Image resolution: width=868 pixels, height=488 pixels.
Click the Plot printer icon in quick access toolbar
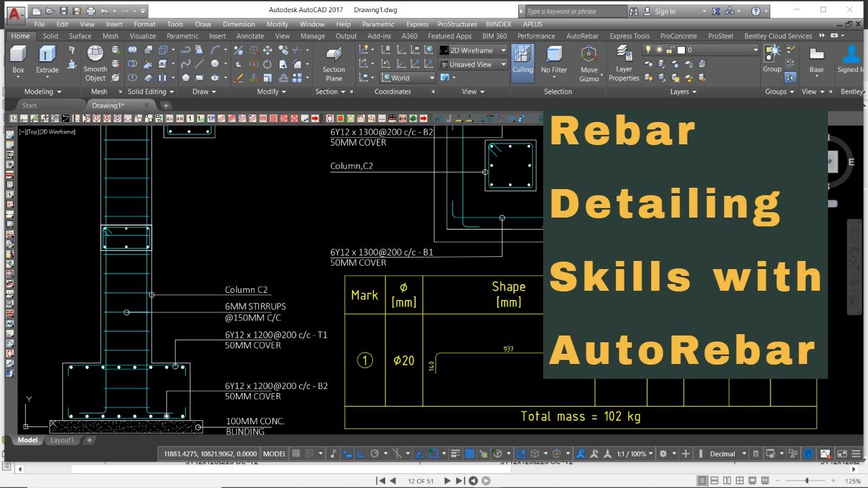[x=90, y=12]
